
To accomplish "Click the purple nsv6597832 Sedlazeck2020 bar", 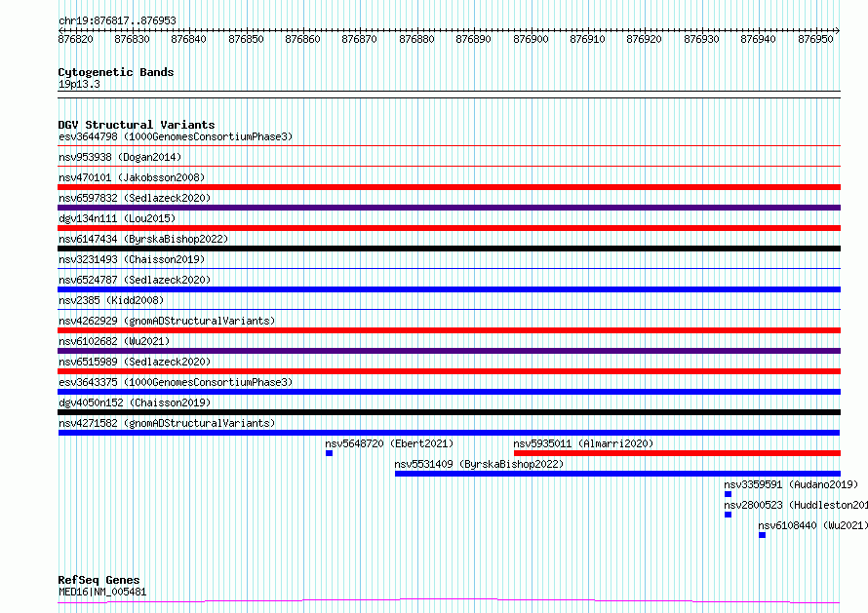I will coord(449,208).
